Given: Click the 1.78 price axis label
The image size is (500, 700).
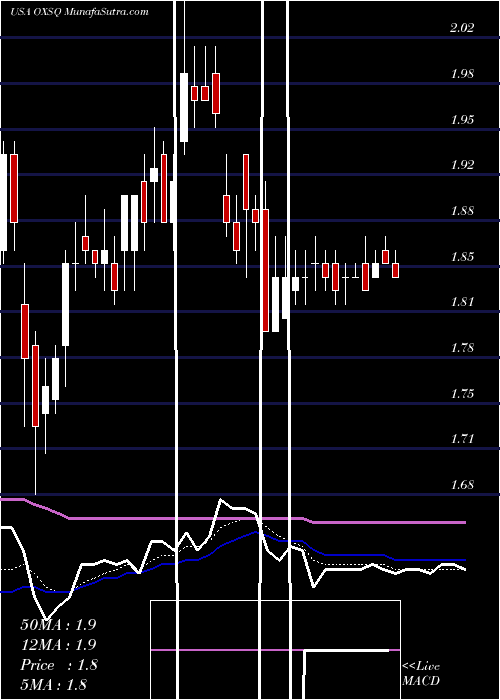Looking at the screenshot, I should pyautogui.click(x=462, y=348).
